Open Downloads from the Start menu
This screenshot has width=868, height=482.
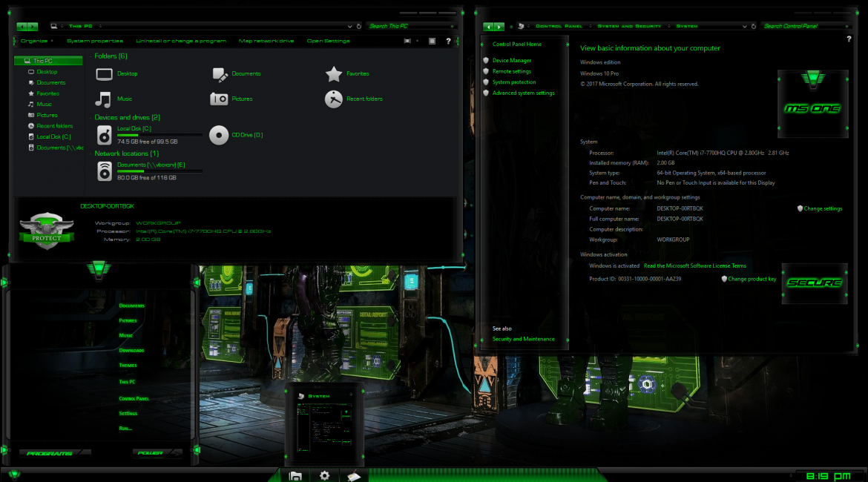(131, 350)
